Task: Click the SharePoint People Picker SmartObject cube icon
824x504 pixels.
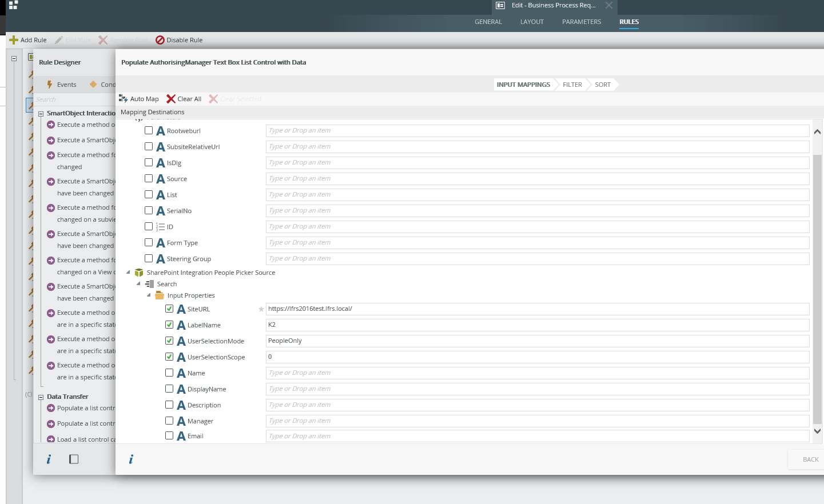Action: 138,273
